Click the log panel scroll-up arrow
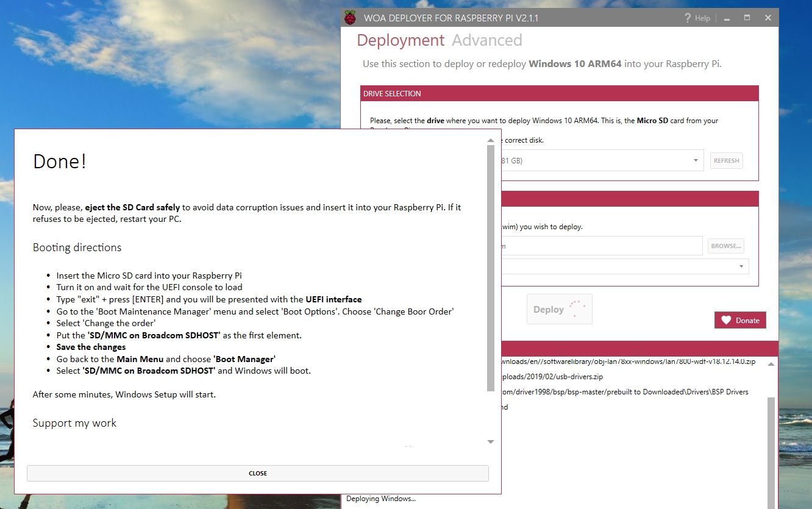This screenshot has width=812, height=509. point(771,364)
